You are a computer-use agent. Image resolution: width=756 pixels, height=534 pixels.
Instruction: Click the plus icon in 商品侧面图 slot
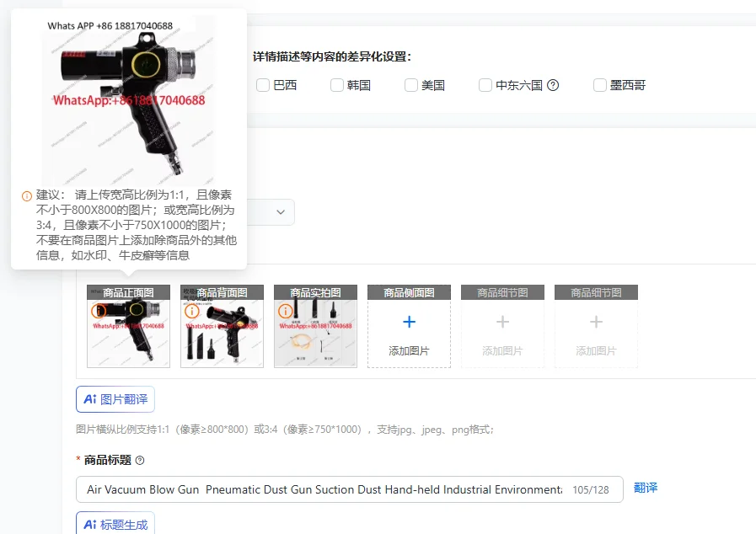pos(408,321)
